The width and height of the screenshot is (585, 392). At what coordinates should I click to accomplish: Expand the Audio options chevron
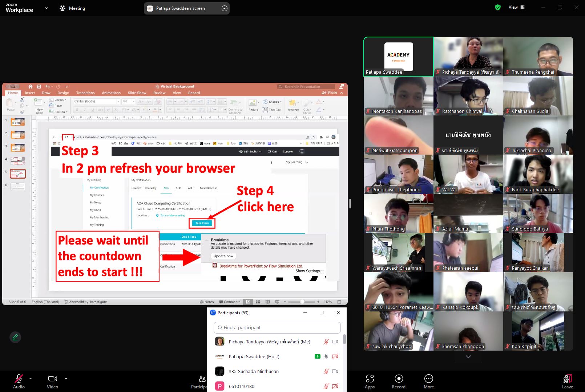coord(31,379)
